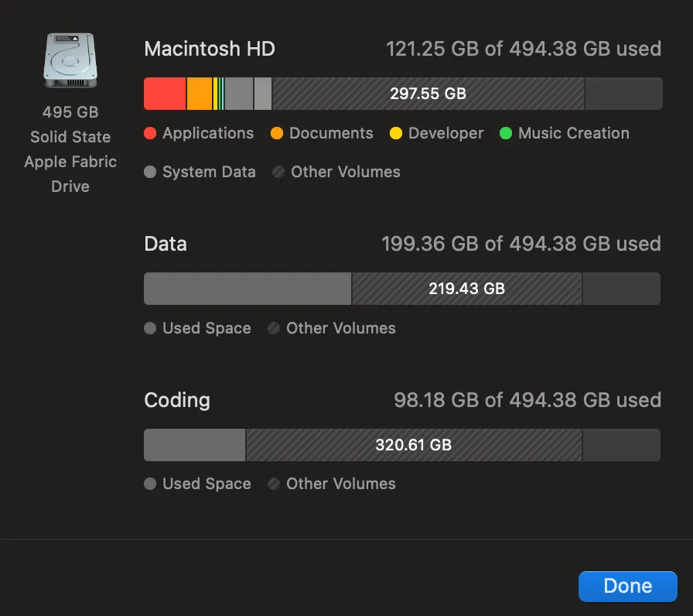The image size is (693, 616).
Task: Toggle the Used Space legend under Coding
Action: coord(149,484)
